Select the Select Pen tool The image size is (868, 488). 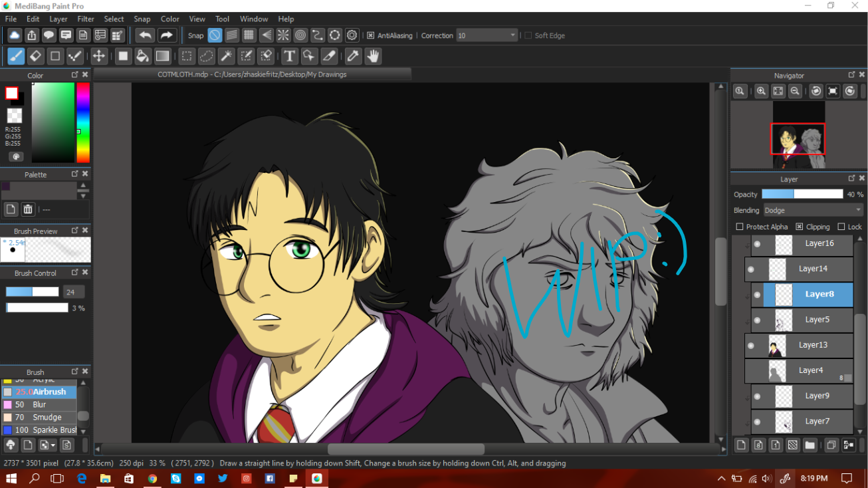pyautogui.click(x=246, y=57)
